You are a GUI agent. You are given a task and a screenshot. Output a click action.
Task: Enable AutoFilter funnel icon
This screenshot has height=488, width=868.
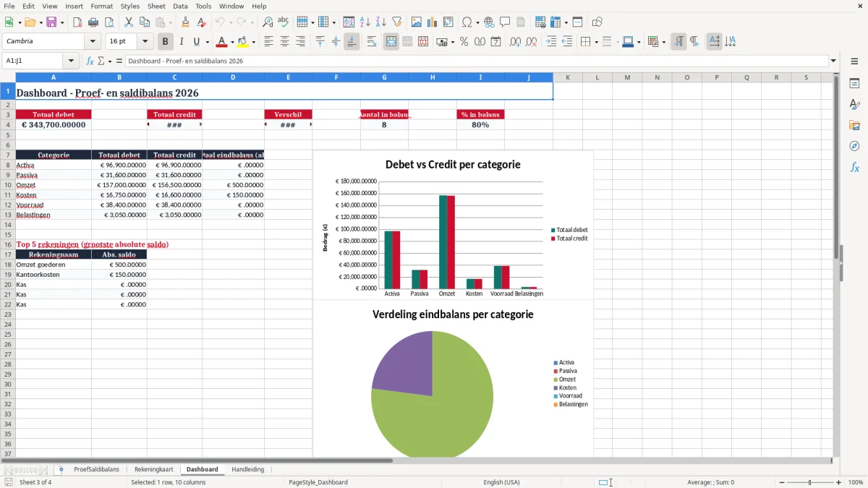396,22
